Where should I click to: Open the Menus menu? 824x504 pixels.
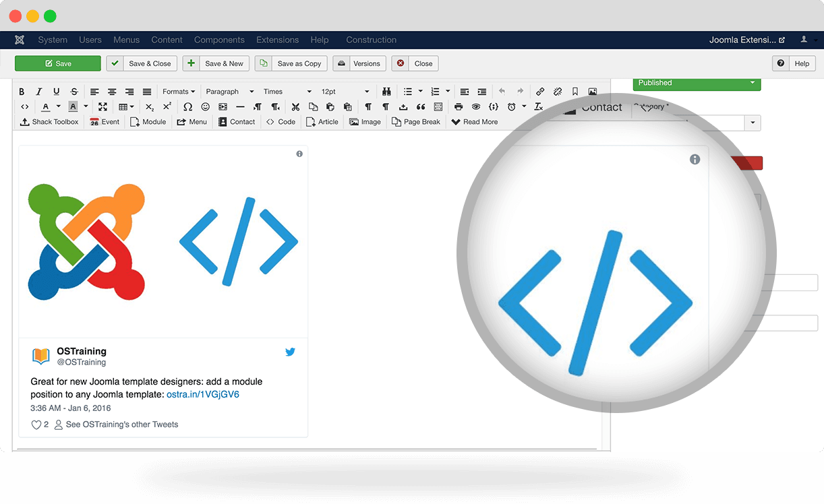point(127,40)
